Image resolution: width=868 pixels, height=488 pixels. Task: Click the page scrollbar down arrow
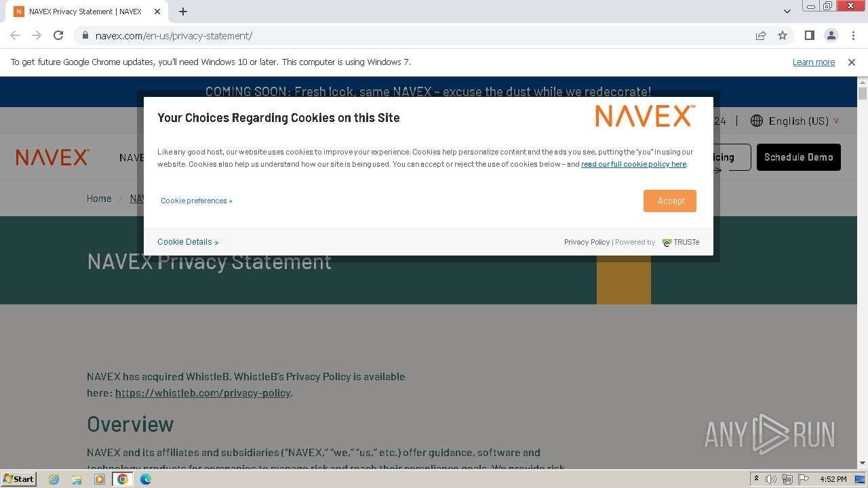pos(863,463)
